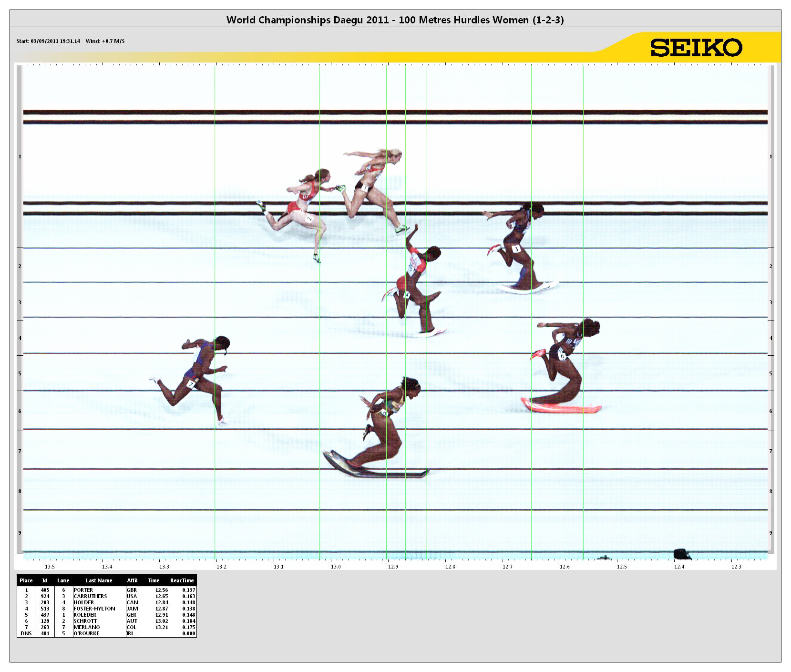
Task: Click the O'ROURKE DNS row in the results
Action: coord(106,633)
